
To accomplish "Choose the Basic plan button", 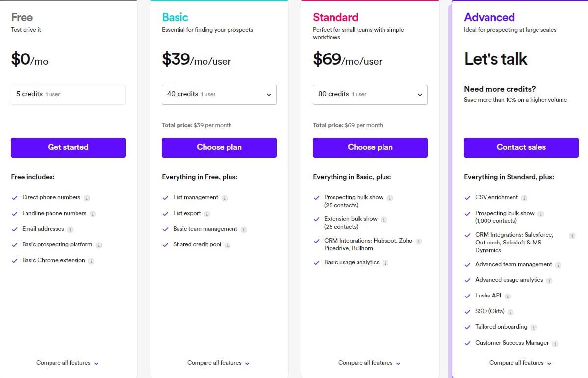I will pos(219,148).
